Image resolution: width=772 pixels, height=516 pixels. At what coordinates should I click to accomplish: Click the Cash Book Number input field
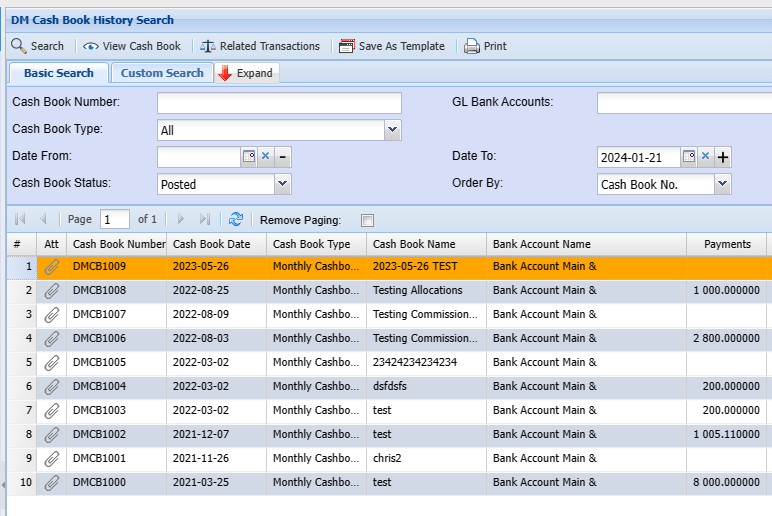tap(279, 103)
